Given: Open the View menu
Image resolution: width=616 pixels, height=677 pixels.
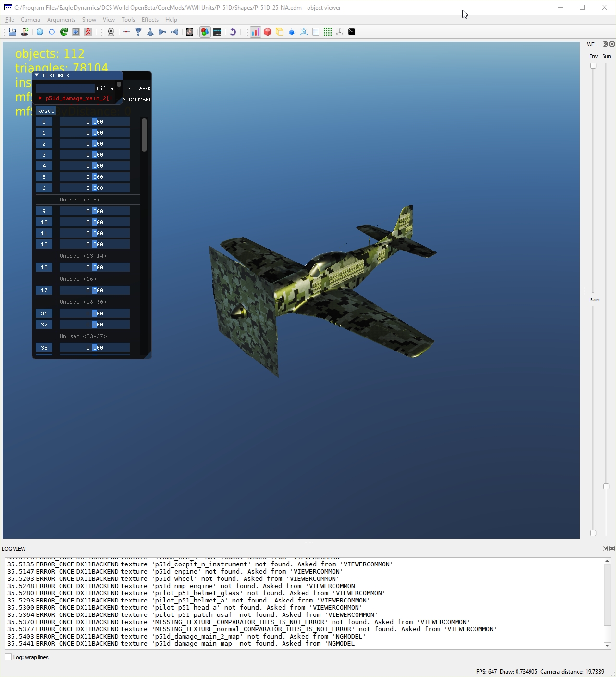Looking at the screenshot, I should click(109, 20).
